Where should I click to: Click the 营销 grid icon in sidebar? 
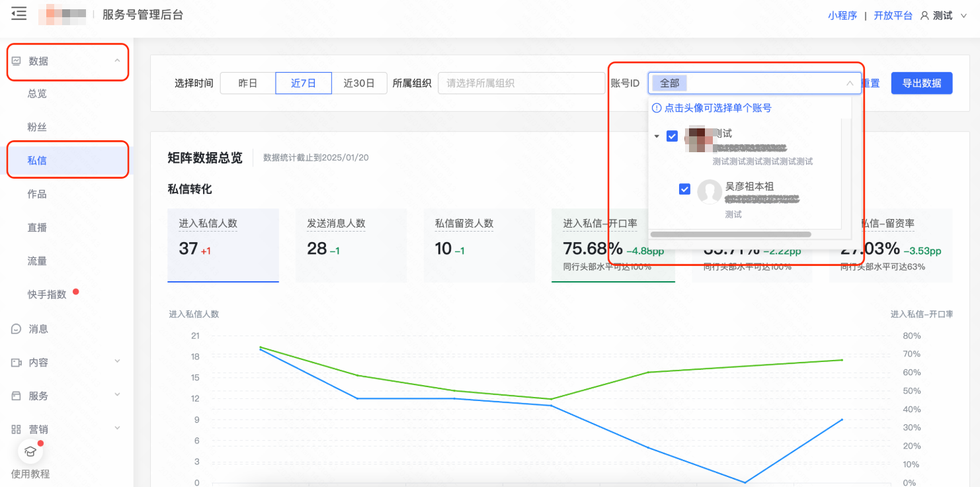point(17,429)
